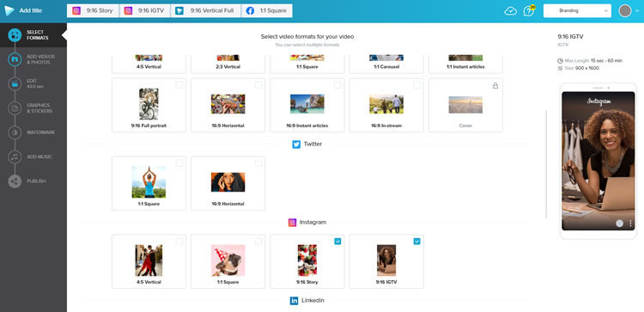Click the Graphics & Stickers step icon
The image size is (644, 312).
pyautogui.click(x=15, y=108)
